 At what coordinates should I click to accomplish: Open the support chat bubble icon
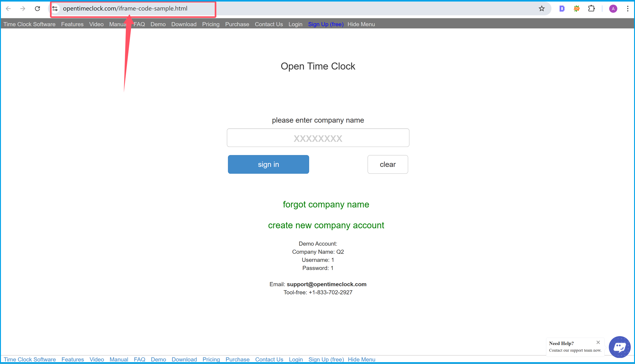(x=620, y=347)
